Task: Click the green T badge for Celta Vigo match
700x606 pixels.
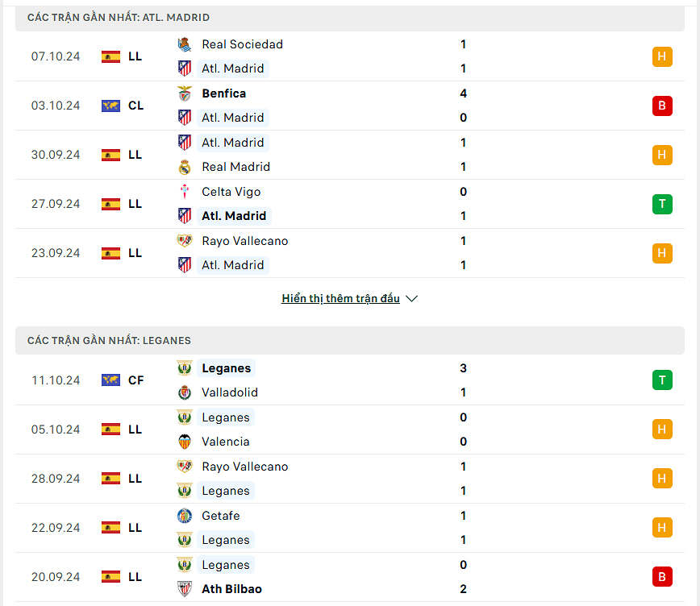Action: tap(662, 204)
